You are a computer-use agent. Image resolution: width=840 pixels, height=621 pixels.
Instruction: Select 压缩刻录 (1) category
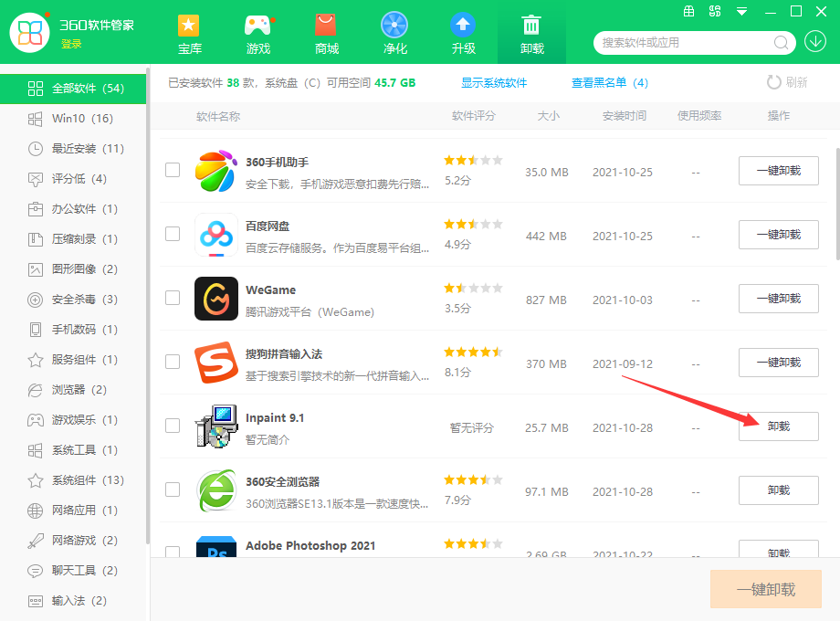[x=73, y=239]
